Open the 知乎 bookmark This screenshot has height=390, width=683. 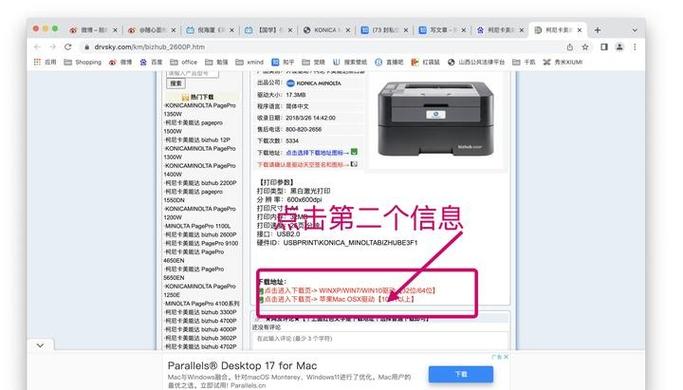pos(283,62)
